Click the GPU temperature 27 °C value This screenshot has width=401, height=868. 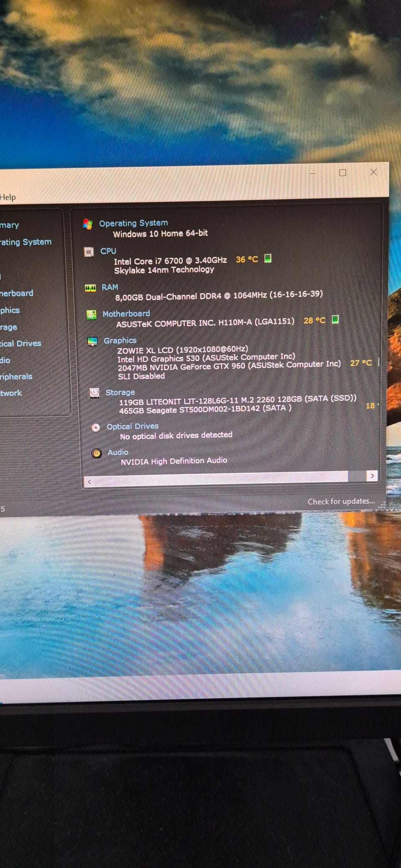[361, 363]
